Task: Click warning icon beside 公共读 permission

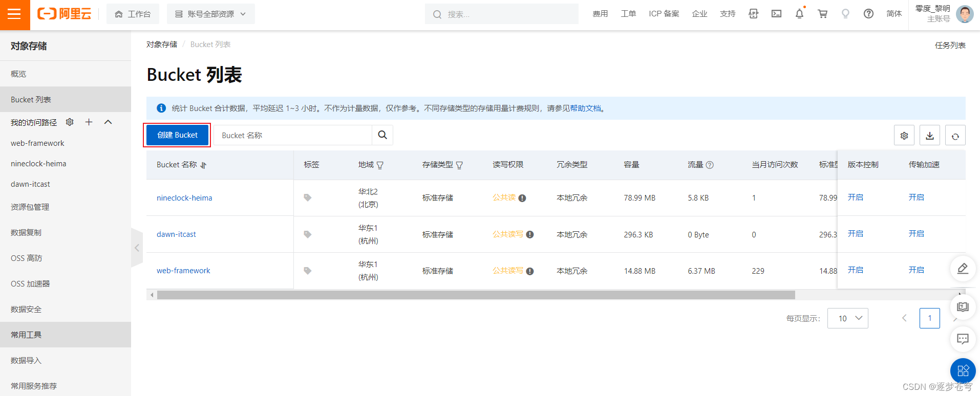Action: click(x=522, y=198)
